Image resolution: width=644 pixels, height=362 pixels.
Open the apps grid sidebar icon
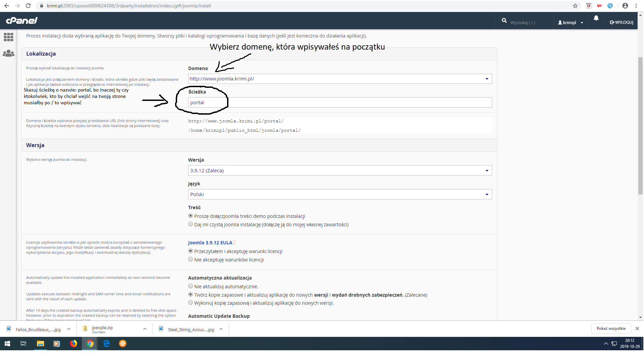[8, 37]
